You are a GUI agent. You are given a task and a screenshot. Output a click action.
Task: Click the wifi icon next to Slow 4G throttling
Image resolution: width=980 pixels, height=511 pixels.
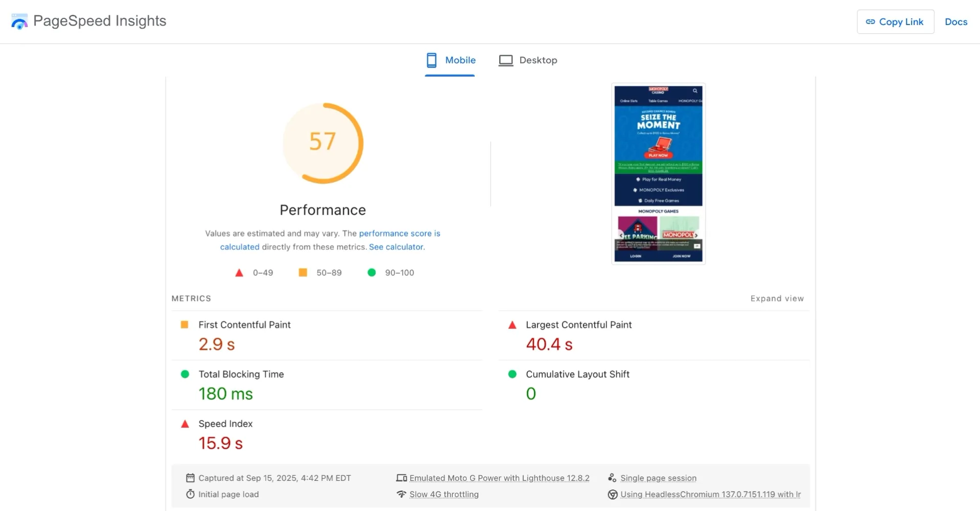[x=401, y=494]
